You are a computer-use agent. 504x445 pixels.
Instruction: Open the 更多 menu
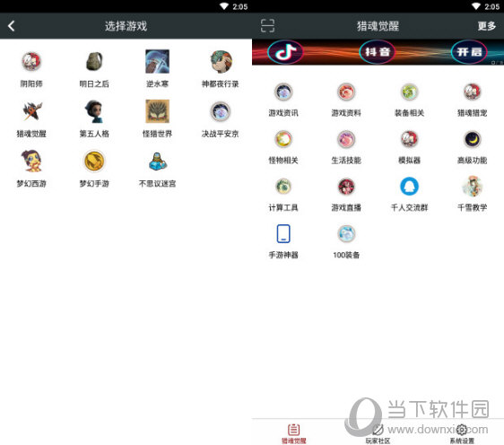487,26
